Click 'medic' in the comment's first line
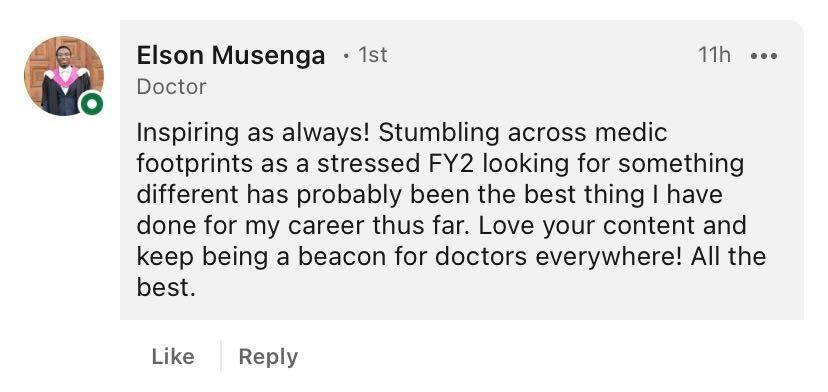This screenshot has height=392, width=828. click(631, 133)
